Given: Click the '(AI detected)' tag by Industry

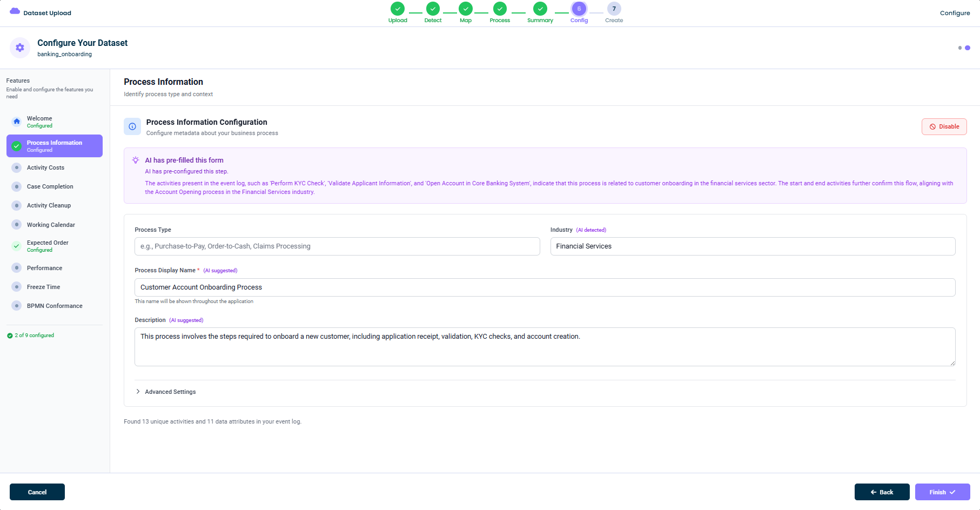Looking at the screenshot, I should point(591,230).
